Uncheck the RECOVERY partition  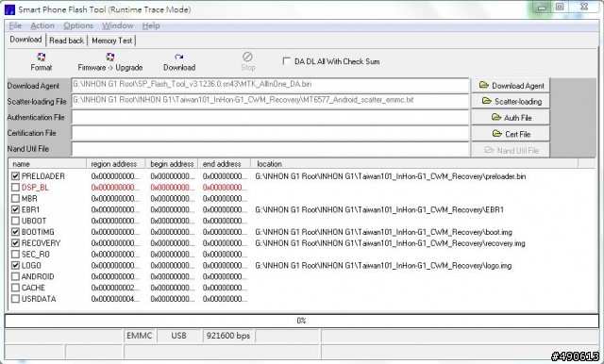pos(15,243)
